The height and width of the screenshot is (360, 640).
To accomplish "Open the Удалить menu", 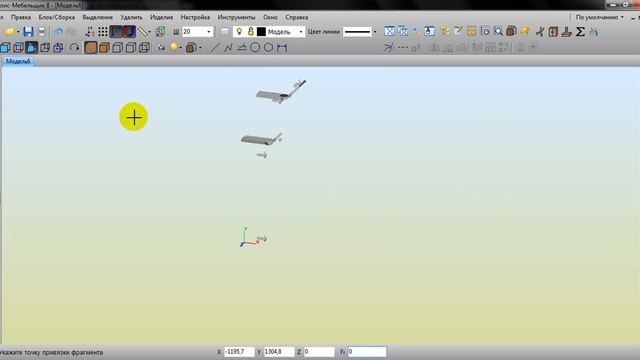I will [x=131, y=17].
